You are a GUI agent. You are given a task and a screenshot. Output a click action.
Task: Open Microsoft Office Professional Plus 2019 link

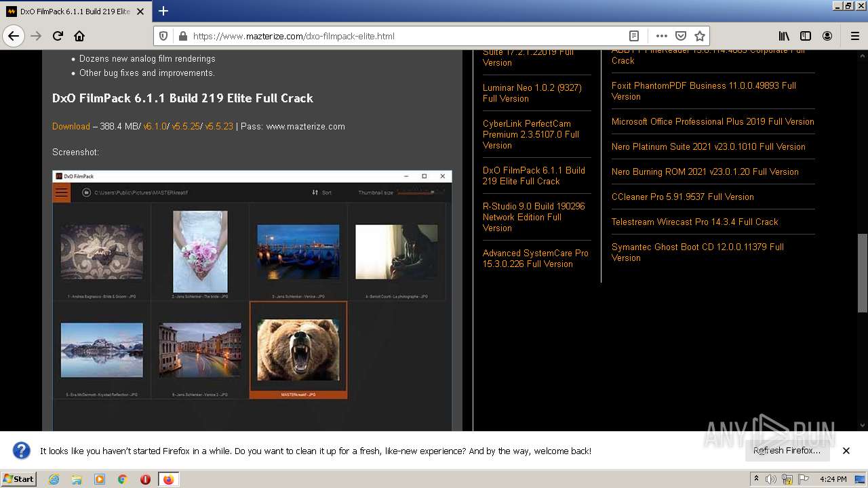[x=713, y=121]
